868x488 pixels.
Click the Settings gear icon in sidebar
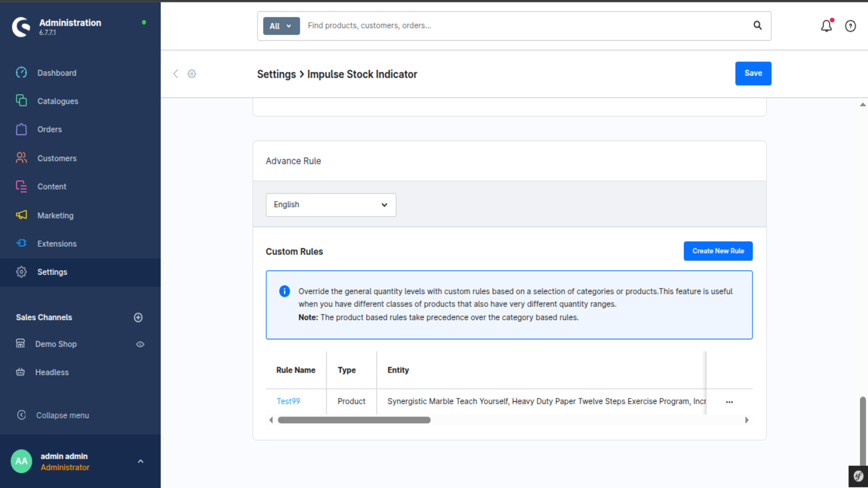(21, 272)
